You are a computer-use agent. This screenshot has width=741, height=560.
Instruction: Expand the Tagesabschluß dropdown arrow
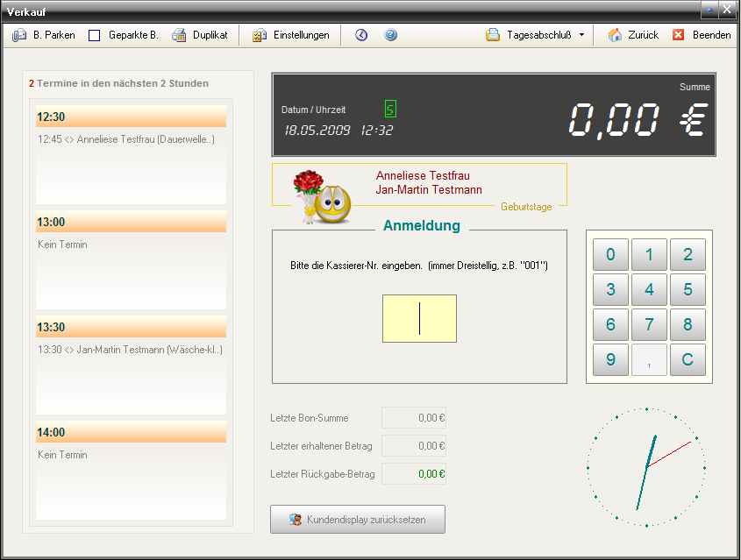pyautogui.click(x=581, y=35)
